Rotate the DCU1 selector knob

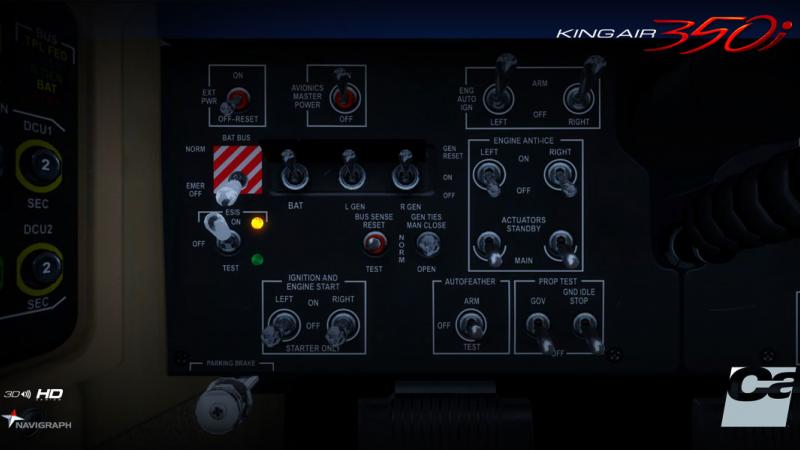41,166
